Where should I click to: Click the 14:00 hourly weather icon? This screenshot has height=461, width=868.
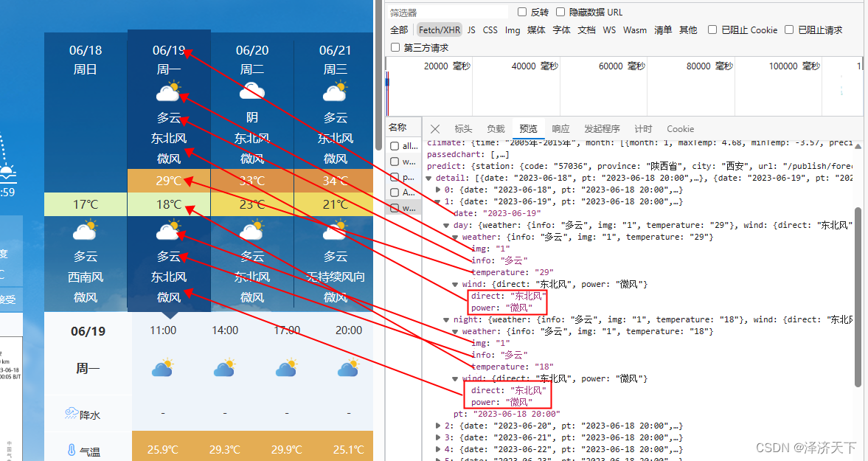tap(225, 367)
